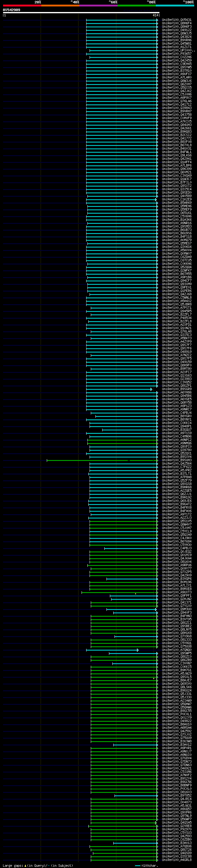Open the hit UniRef100_Q42459

176,60
